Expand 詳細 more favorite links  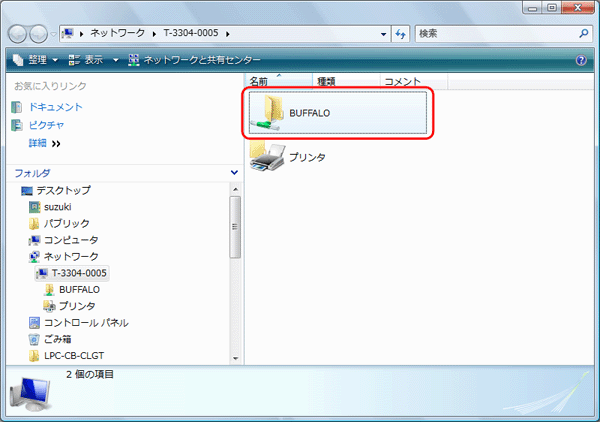(44, 143)
